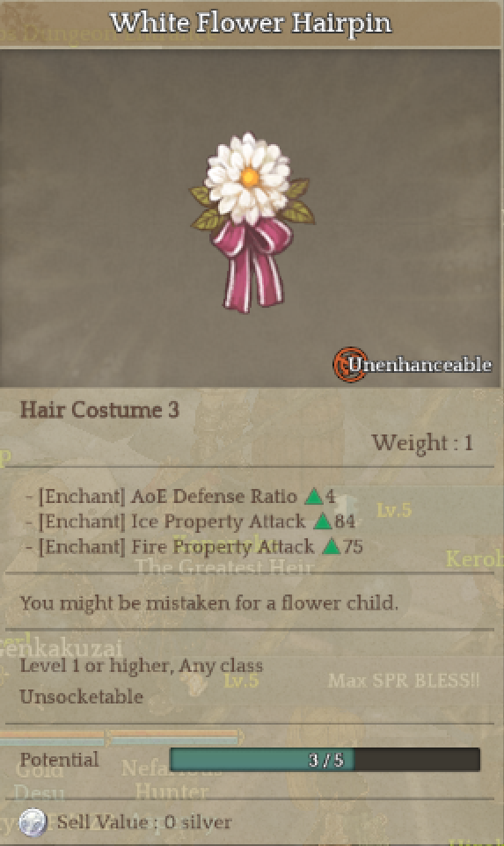Click Level 1 or higher requirement text
This screenshot has height=846, width=504.
142,666
